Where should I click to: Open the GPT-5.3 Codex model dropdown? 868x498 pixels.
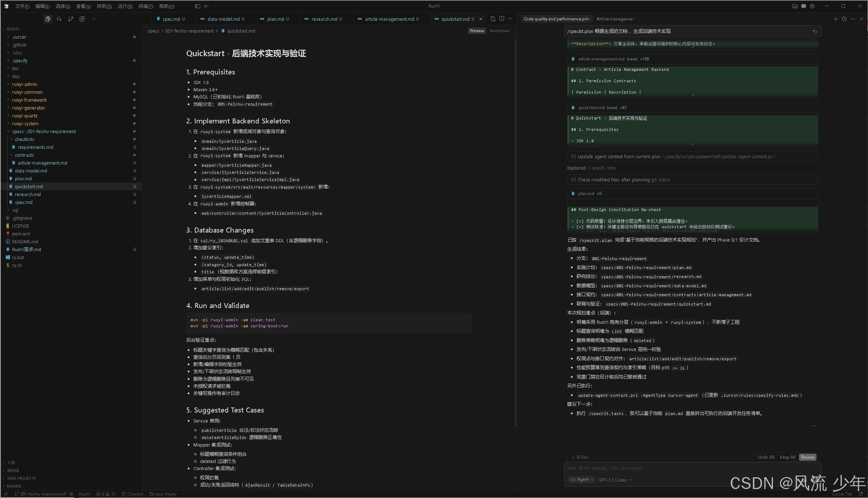click(x=615, y=480)
